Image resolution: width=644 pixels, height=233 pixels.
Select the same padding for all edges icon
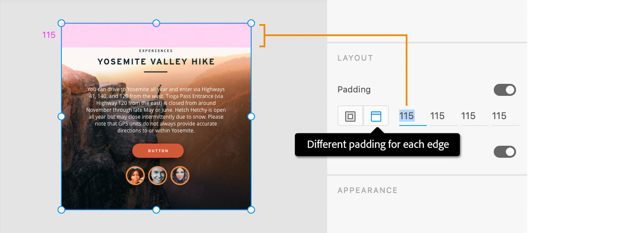(x=350, y=116)
